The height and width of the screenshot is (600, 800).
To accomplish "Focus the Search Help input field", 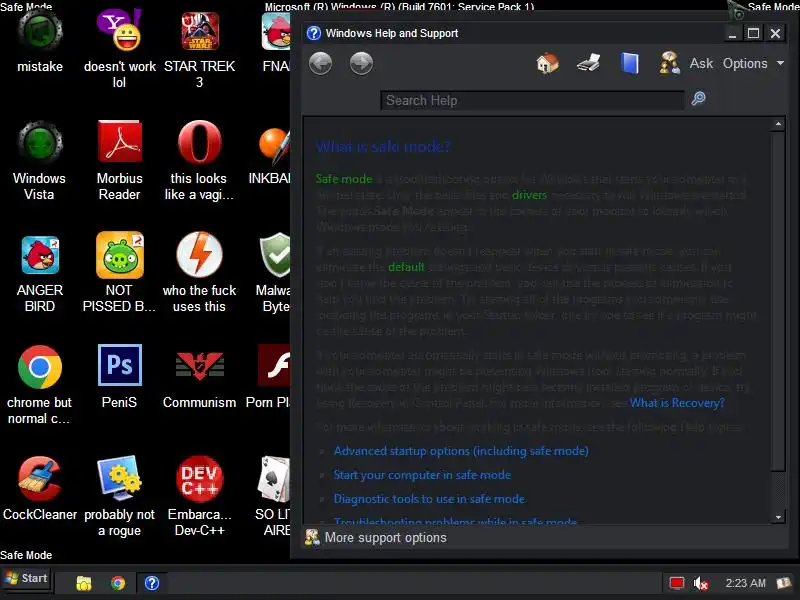I will point(532,100).
